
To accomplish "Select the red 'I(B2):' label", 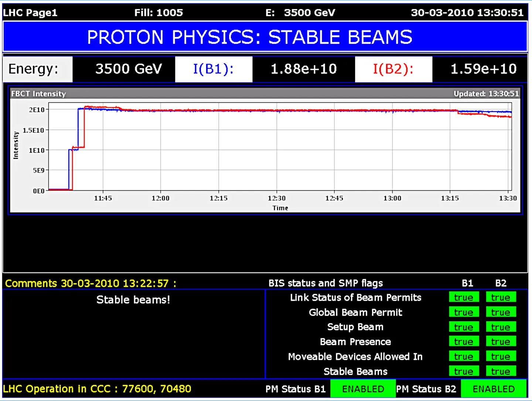I will [393, 69].
